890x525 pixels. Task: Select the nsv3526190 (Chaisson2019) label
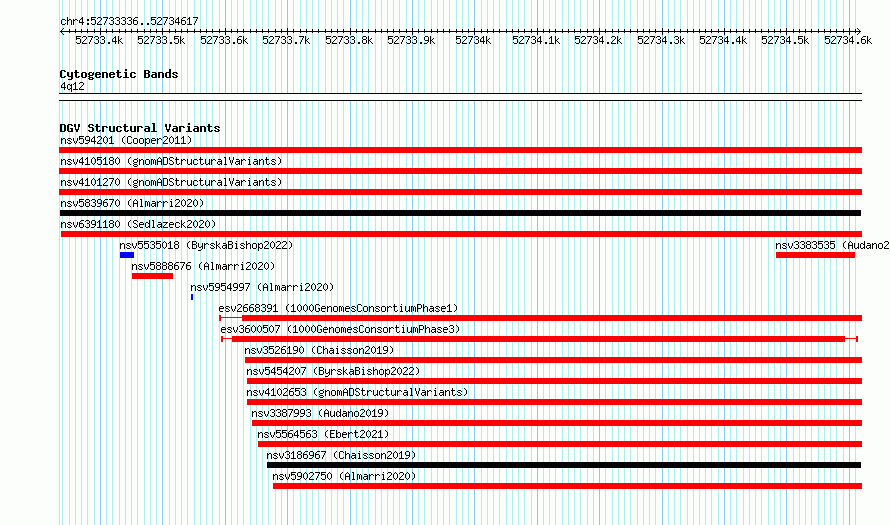point(319,350)
